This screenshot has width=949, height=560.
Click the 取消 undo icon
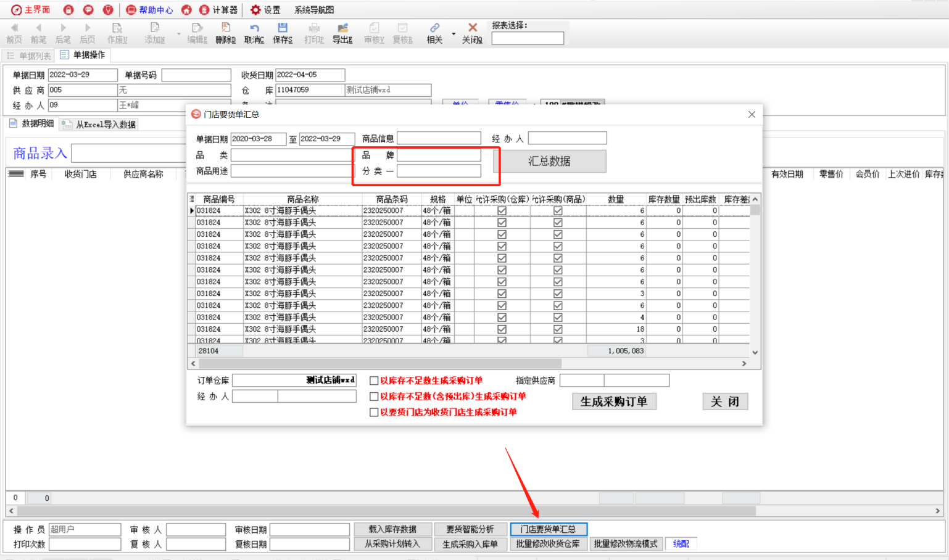(254, 28)
